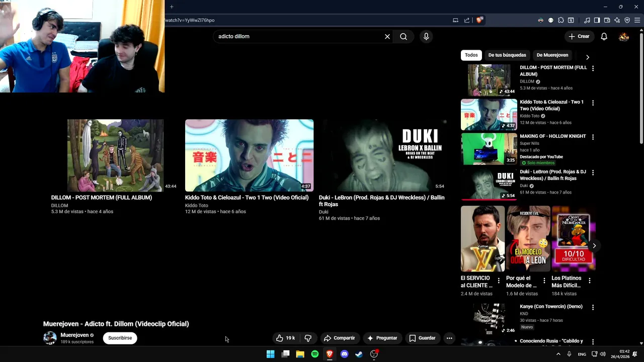Open DILLOM POST MORTEM endscreen album thumbnail
Viewport: 644px width, 362px height.
[115, 155]
